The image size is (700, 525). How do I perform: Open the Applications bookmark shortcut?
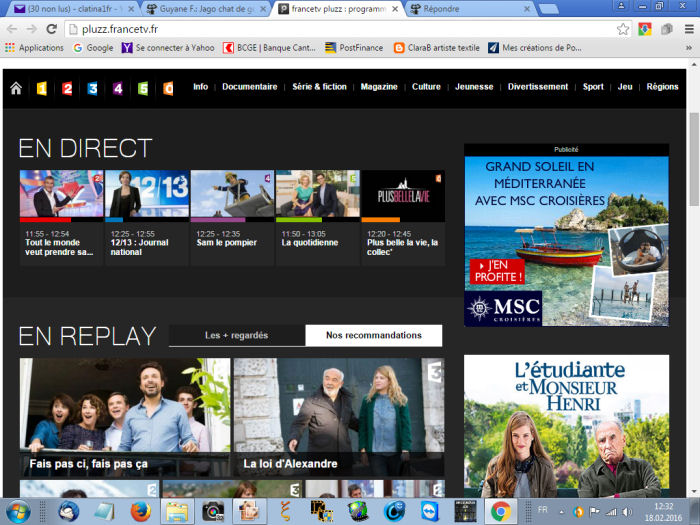point(34,48)
